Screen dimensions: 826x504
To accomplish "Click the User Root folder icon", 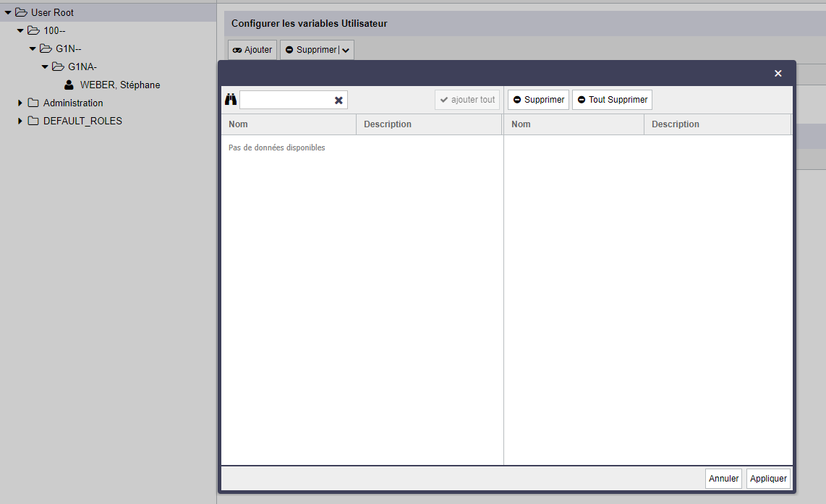I will 21,12.
